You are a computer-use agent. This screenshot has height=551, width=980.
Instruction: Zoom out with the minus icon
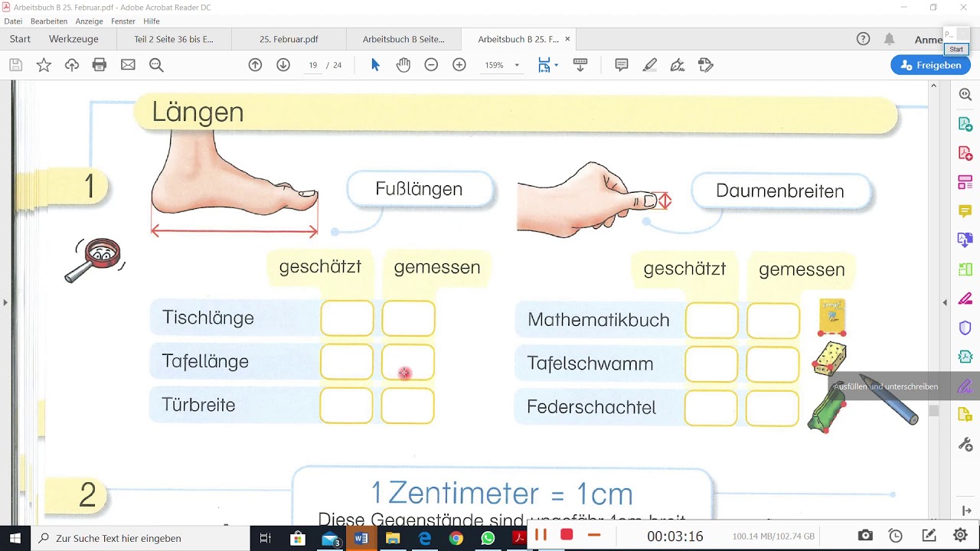(431, 65)
